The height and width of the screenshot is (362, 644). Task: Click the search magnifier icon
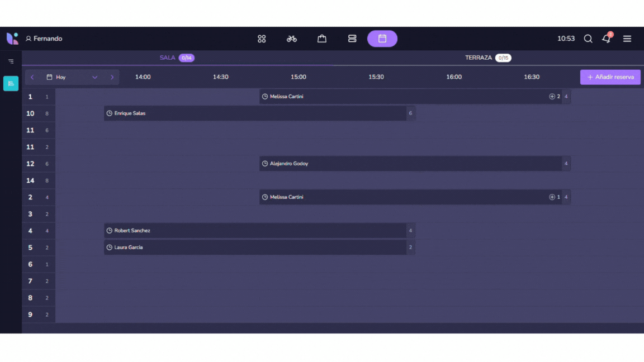tap(588, 39)
